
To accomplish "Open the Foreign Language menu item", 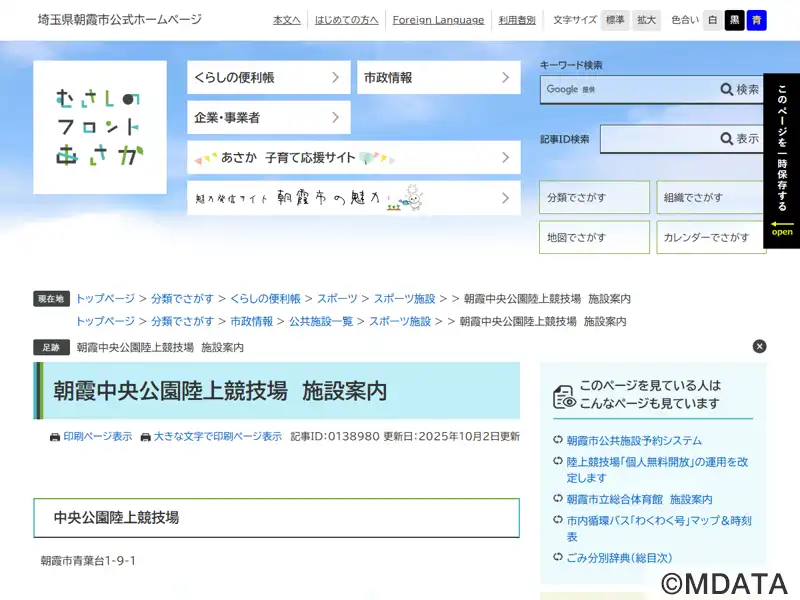I will pyautogui.click(x=438, y=20).
